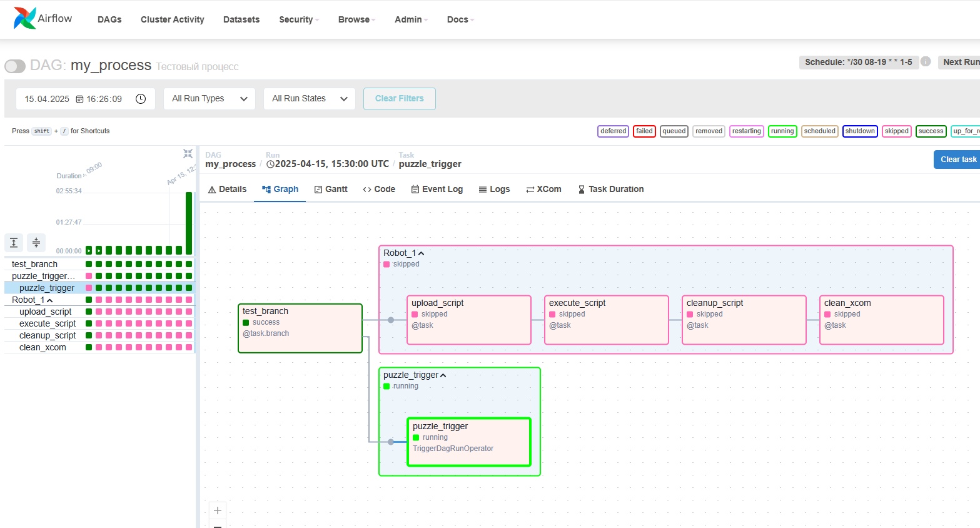Open Cluster Activity in the navigation bar
Image resolution: width=980 pixels, height=528 pixels.
click(173, 19)
